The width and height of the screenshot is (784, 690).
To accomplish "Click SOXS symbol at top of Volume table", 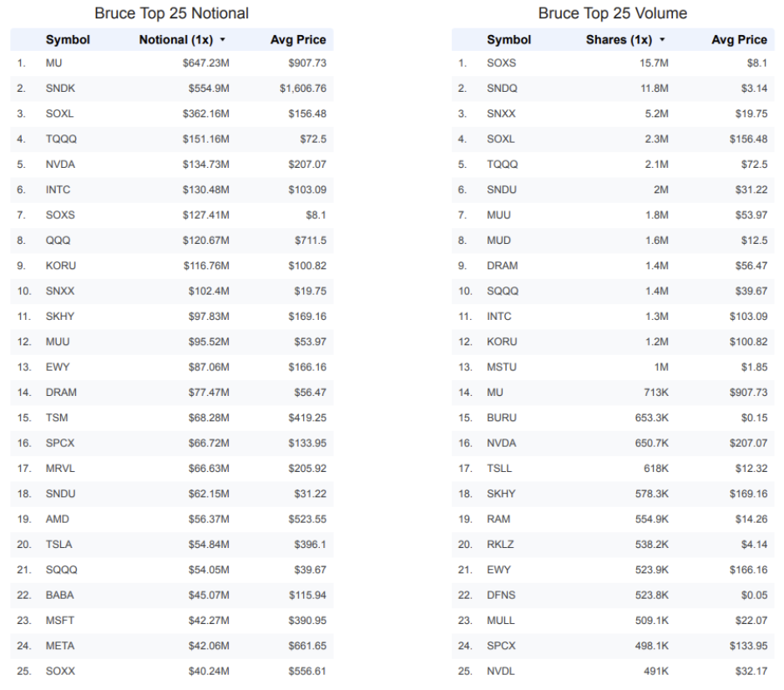I will tap(501, 63).
